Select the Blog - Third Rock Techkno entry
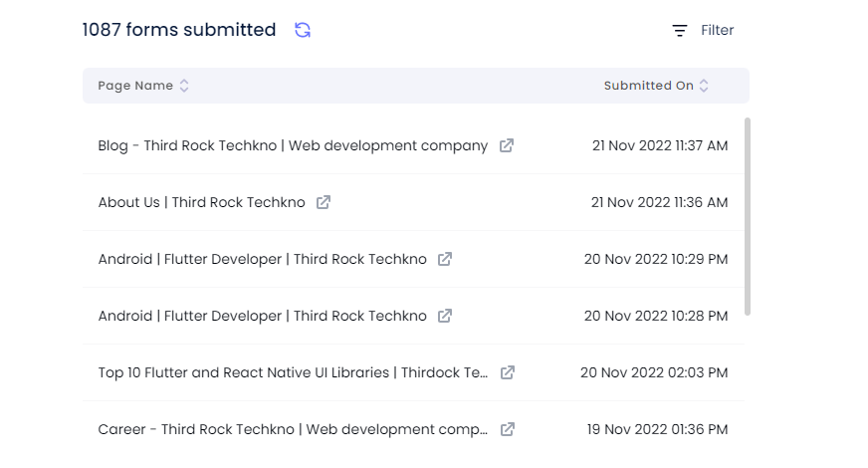Screen dimensions: 868x468 (293, 145)
